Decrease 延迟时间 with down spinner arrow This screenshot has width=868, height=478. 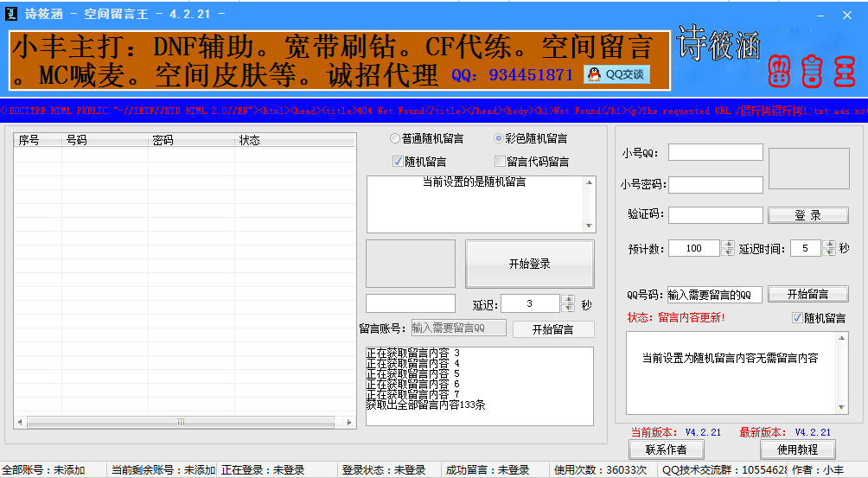(x=829, y=252)
